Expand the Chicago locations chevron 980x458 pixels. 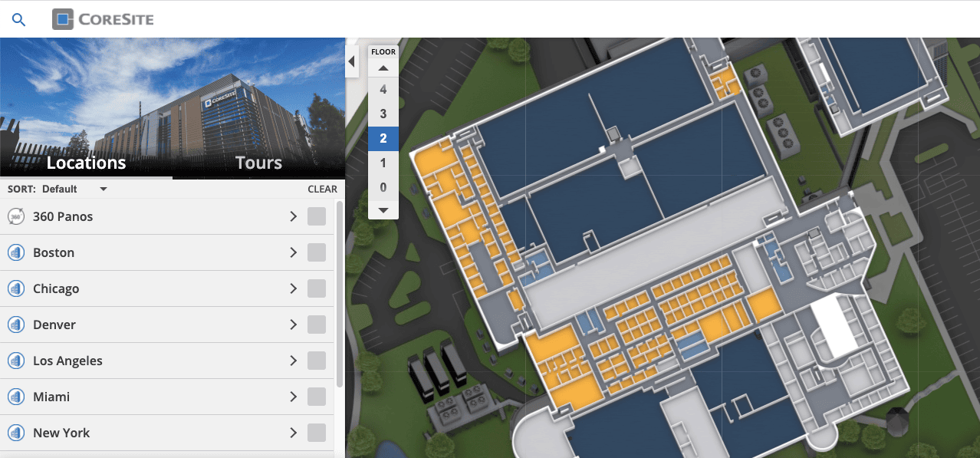(x=293, y=288)
